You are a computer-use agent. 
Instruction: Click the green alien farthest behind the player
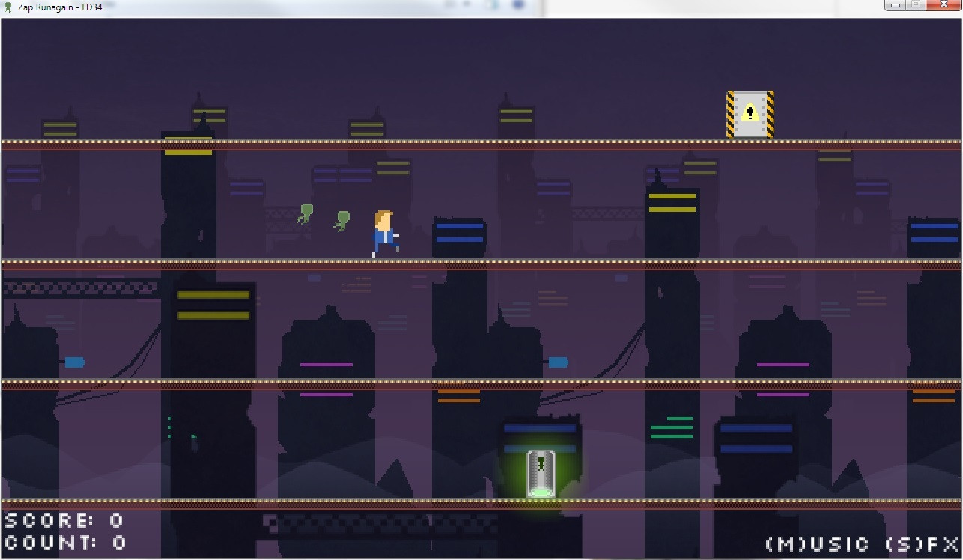coord(305,213)
